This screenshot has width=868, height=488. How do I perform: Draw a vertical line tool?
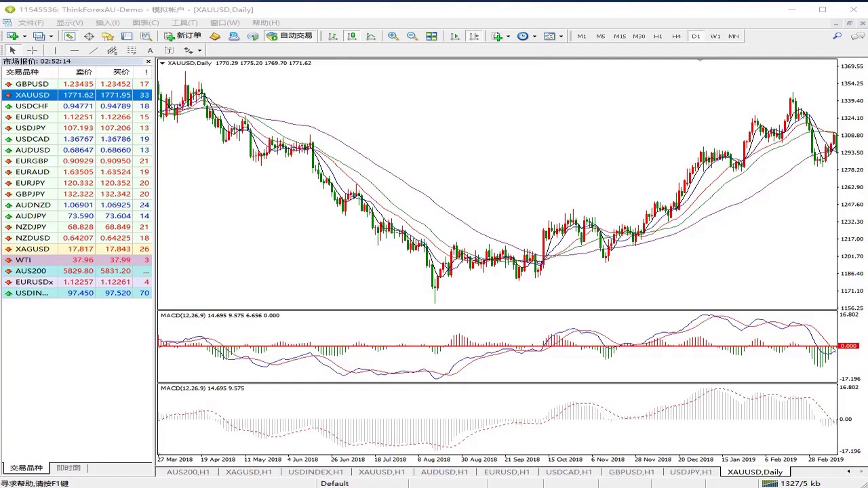[55, 51]
